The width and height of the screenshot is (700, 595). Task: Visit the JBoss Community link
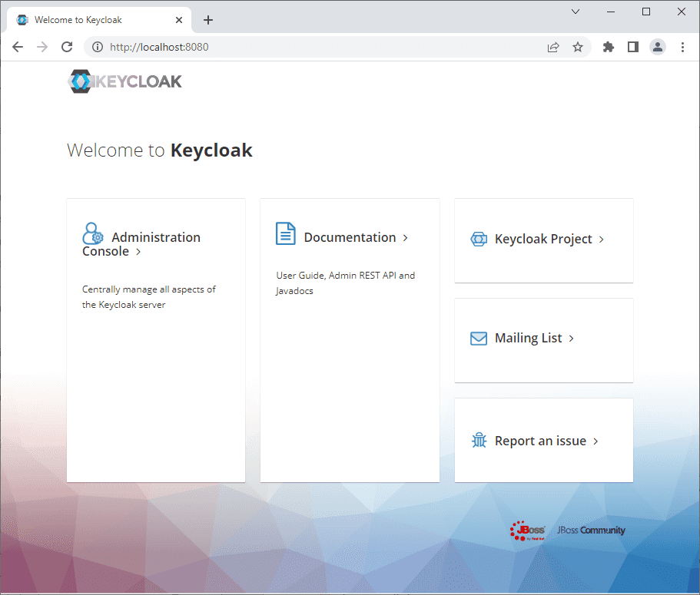tap(591, 531)
